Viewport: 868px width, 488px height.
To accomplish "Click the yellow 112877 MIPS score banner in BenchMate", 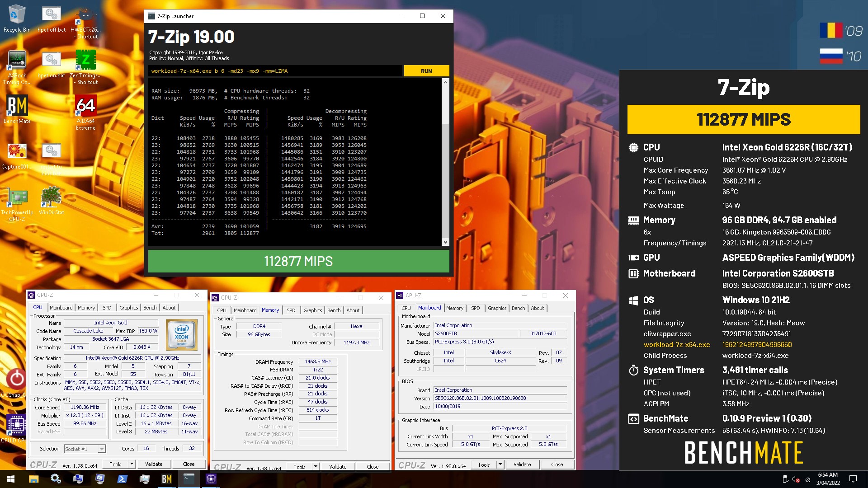I will tap(744, 120).
